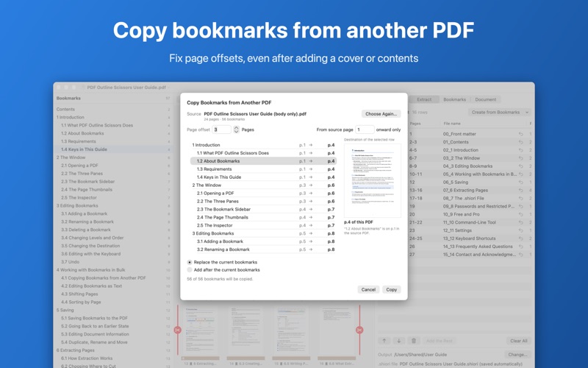Click the Choose Again... button
The height and width of the screenshot is (368, 588).
pos(381,114)
